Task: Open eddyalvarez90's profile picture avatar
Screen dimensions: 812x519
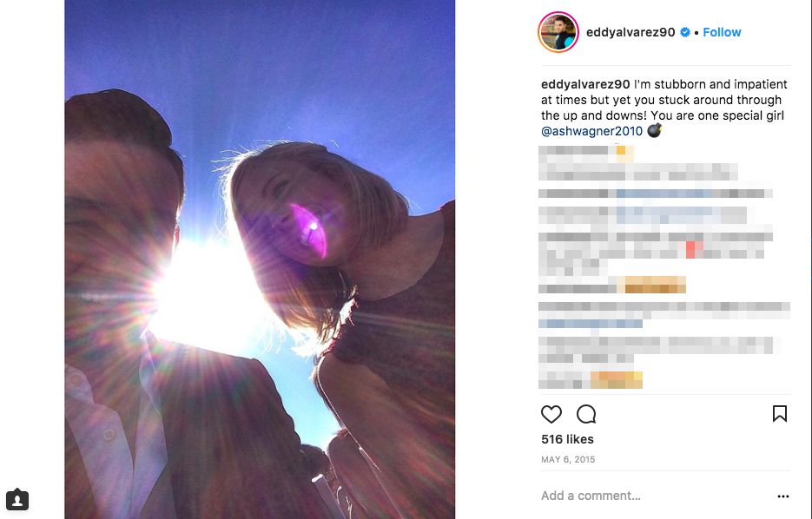Action: point(558,32)
